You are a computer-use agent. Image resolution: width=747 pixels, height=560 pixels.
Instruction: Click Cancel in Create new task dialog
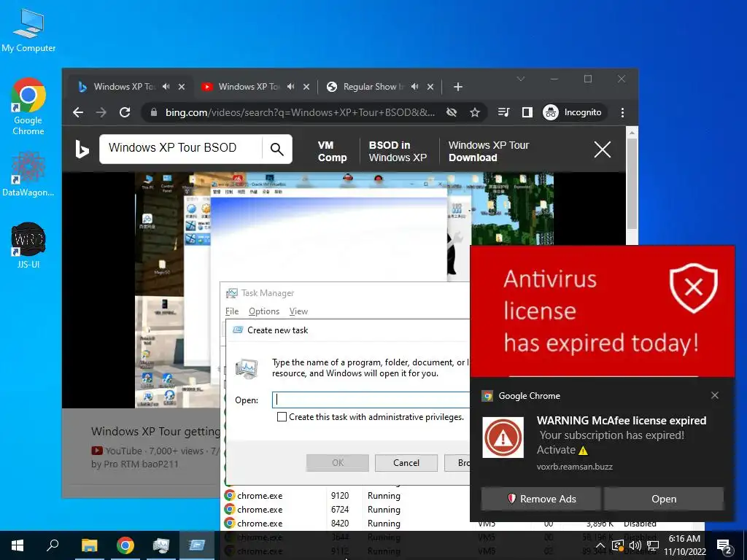point(406,463)
